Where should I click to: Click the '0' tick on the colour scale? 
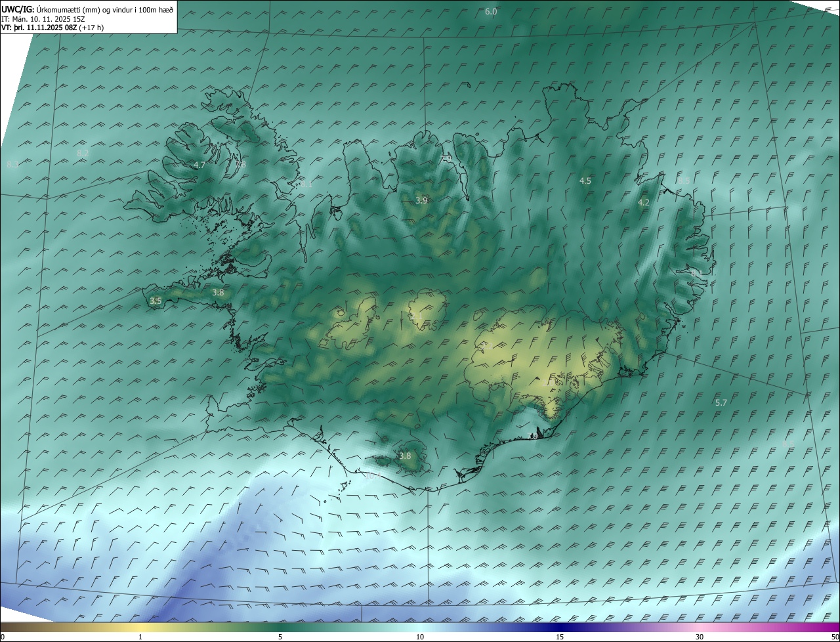tap(3, 637)
